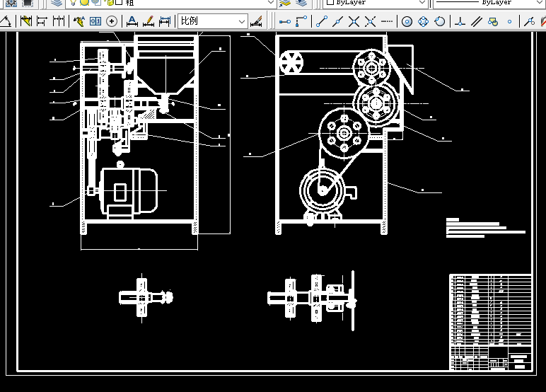
Task: Open the Layer Properties Manager icon
Action: coord(56,3)
